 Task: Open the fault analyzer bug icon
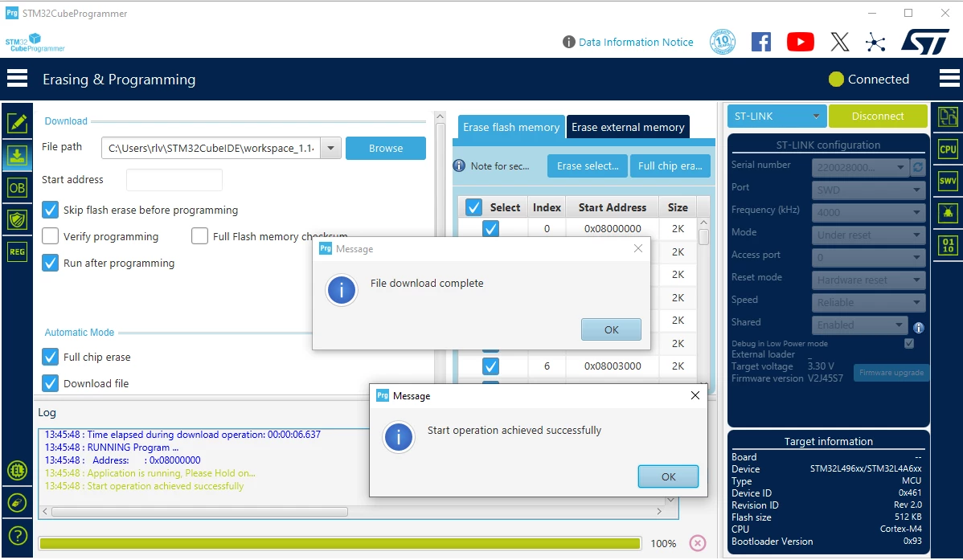tap(948, 212)
